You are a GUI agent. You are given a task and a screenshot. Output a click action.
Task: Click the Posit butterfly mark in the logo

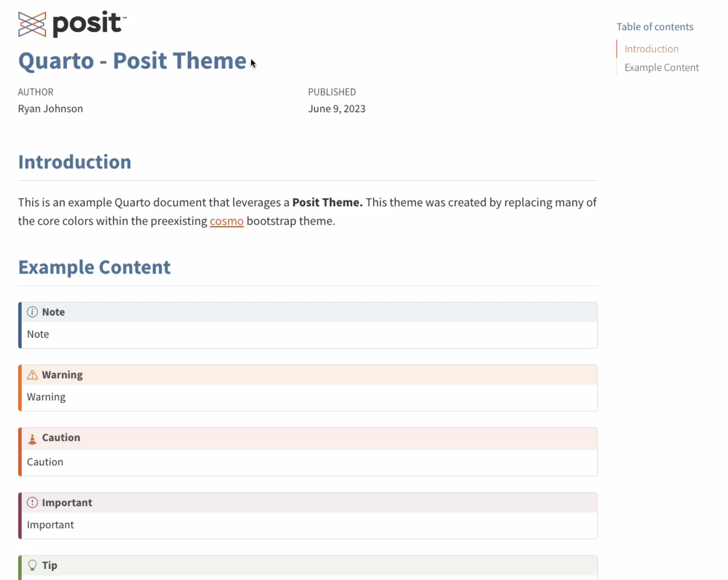[x=32, y=24]
